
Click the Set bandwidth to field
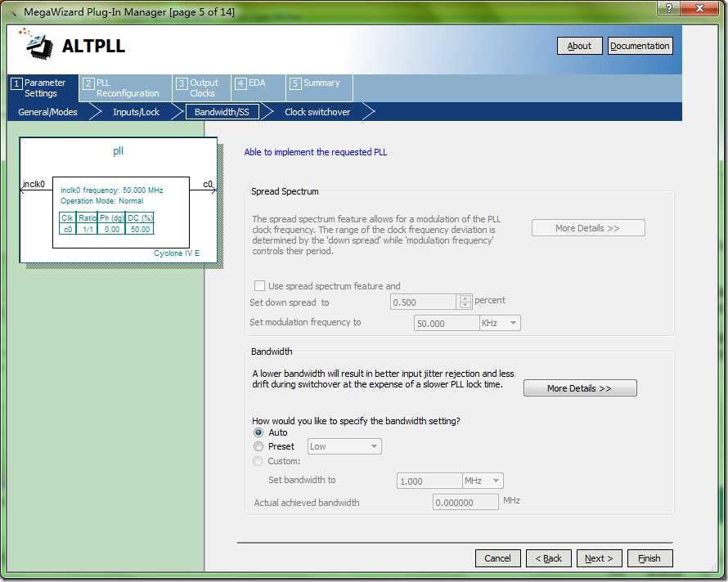pos(429,481)
